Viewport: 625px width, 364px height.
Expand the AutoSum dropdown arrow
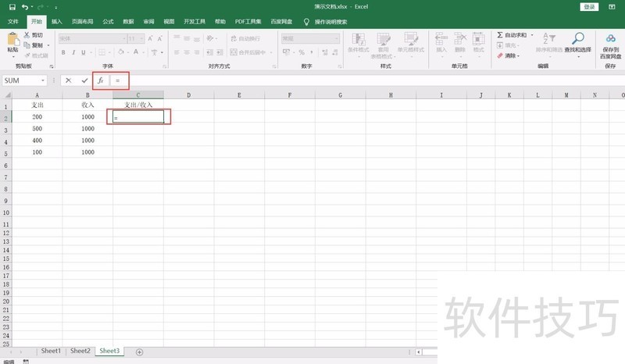point(532,35)
